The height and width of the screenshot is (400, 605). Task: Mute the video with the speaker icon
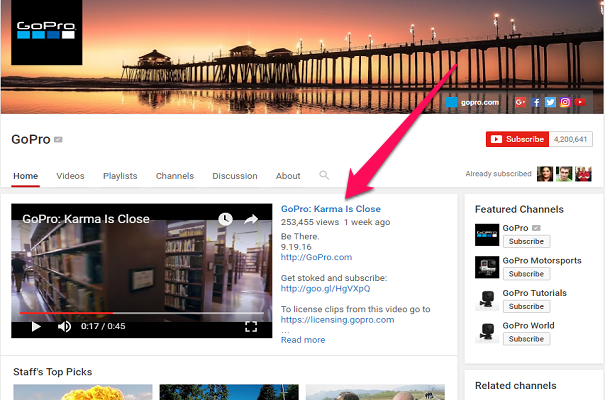point(64,326)
